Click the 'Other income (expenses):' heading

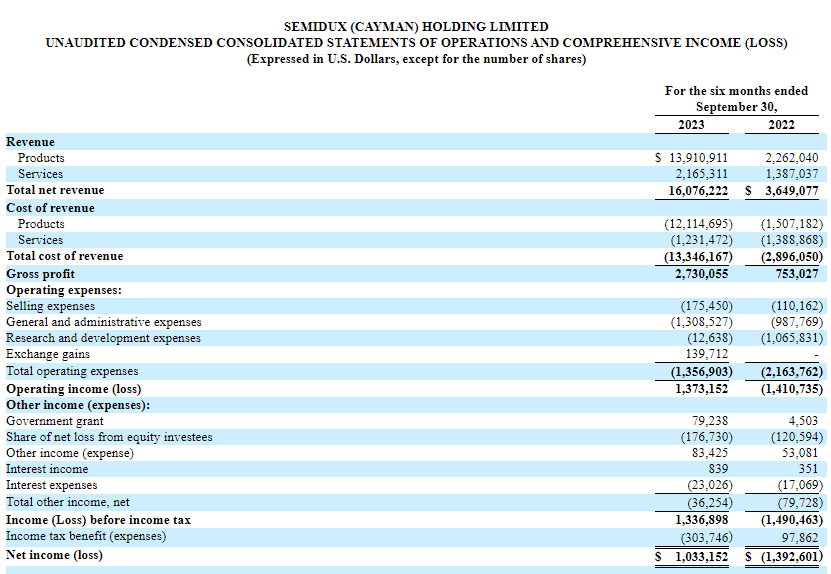tap(78, 405)
